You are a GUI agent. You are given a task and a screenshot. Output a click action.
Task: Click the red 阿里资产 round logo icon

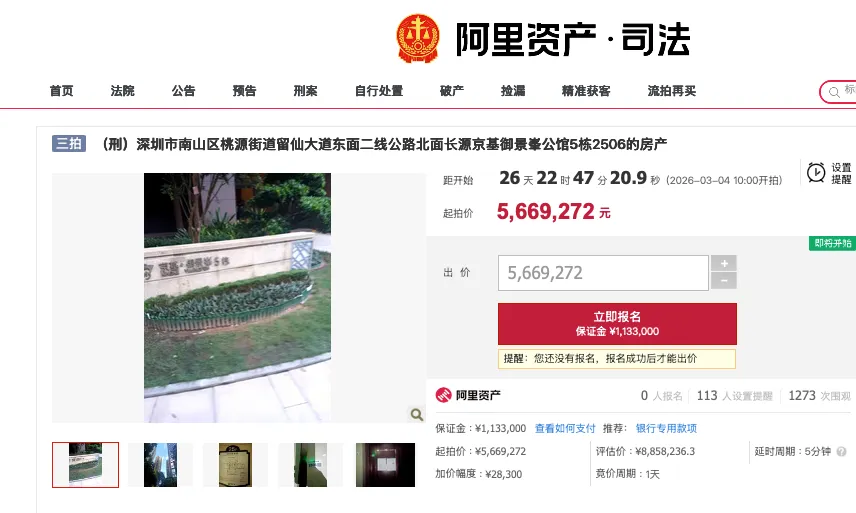tap(443, 395)
